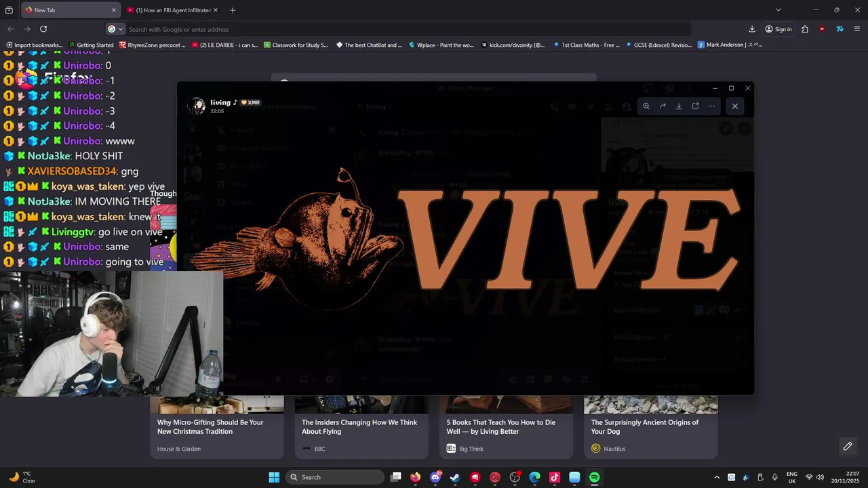The image size is (868, 488).
Task: Open 1st Class Maths bookmark
Action: click(x=586, y=45)
